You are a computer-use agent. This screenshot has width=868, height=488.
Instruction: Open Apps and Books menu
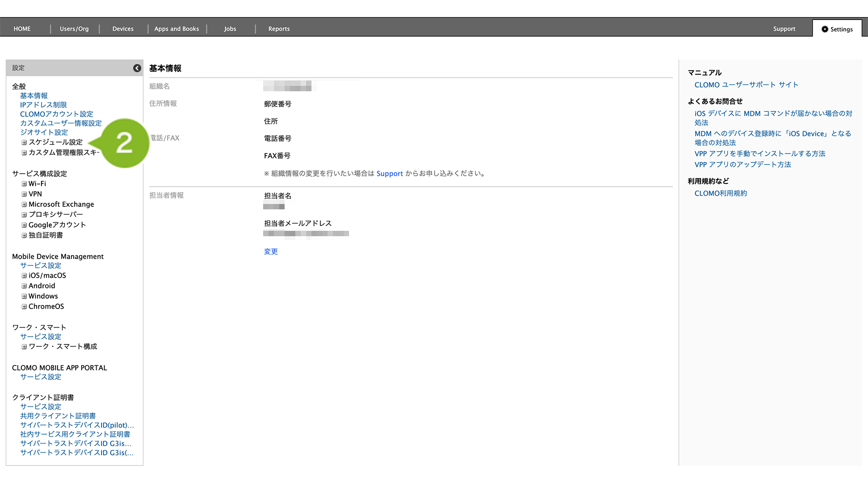[176, 29]
